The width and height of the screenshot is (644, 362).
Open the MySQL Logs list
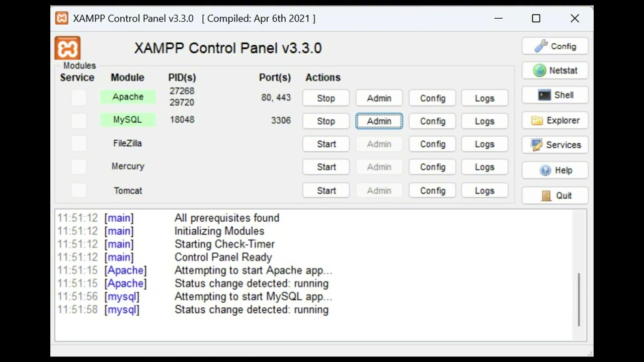[485, 121]
